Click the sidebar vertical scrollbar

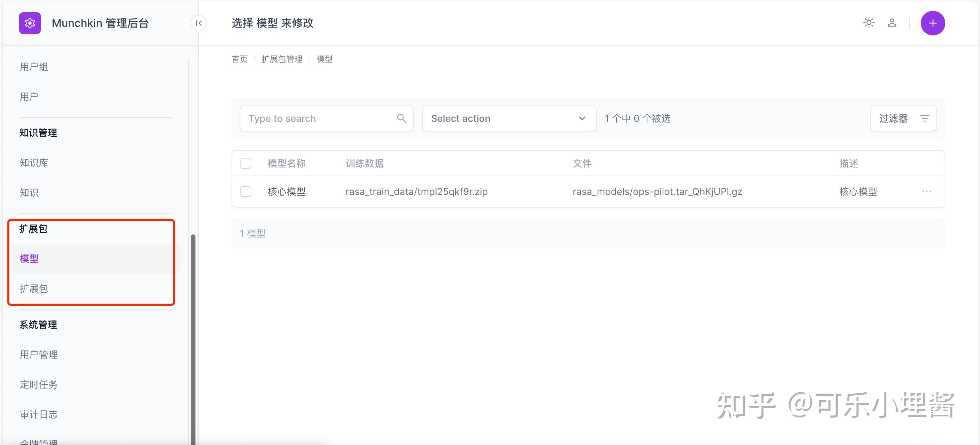tap(193, 338)
